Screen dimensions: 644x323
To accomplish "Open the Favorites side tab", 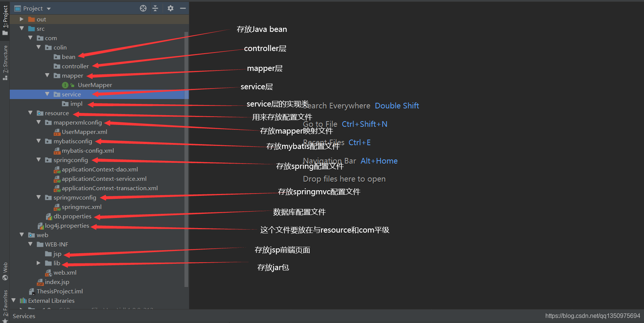I will click(x=5, y=306).
